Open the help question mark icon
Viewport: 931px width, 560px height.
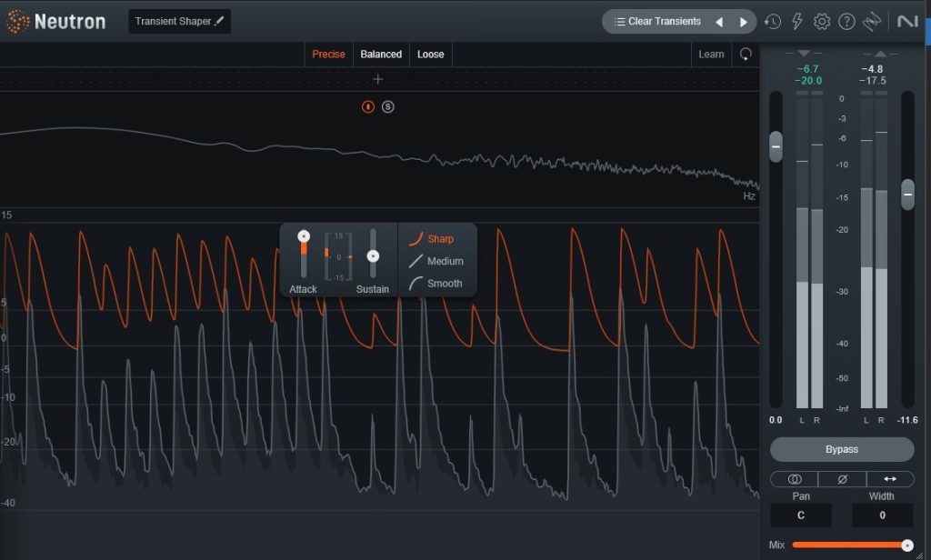point(846,22)
